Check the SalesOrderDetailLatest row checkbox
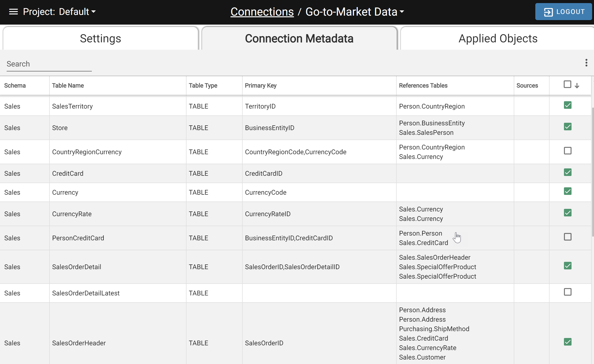 567,292
